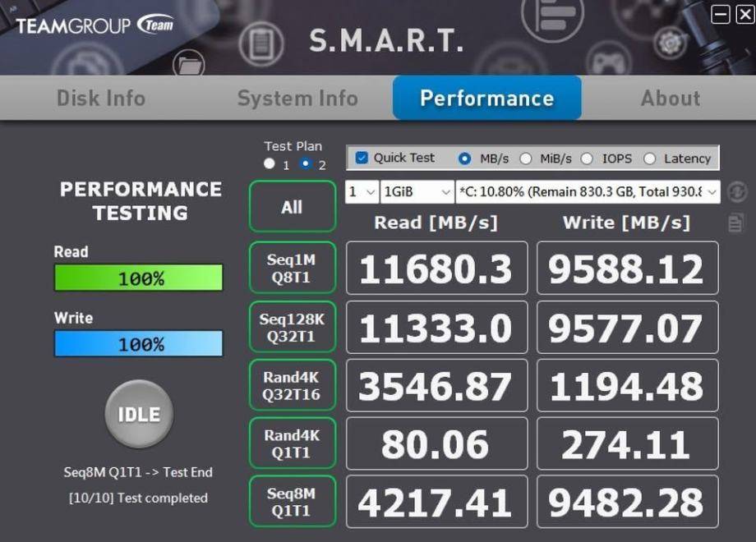Screen dimensions: 756x542
Task: Run All benchmark tests
Action: 293,207
